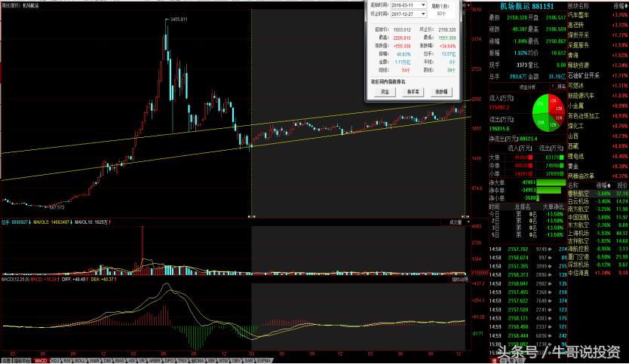Click the 排名 tab in fund analysis
This screenshot has height=364, width=629.
click(560, 87)
